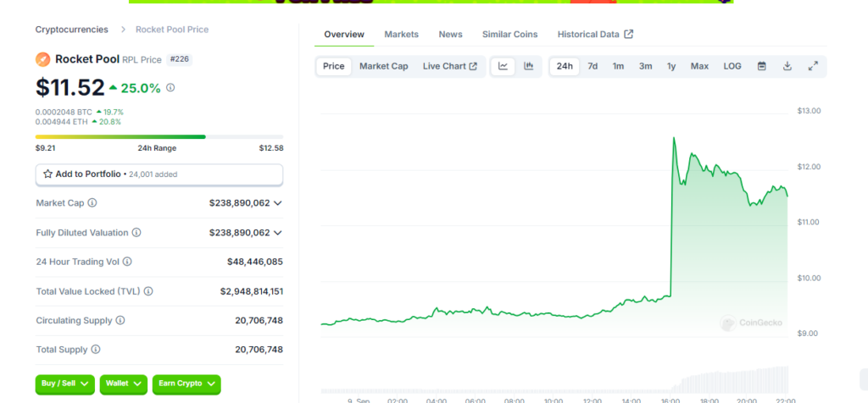Click info icon beside Circulating Supply
The width and height of the screenshot is (868, 403).
[x=120, y=320]
